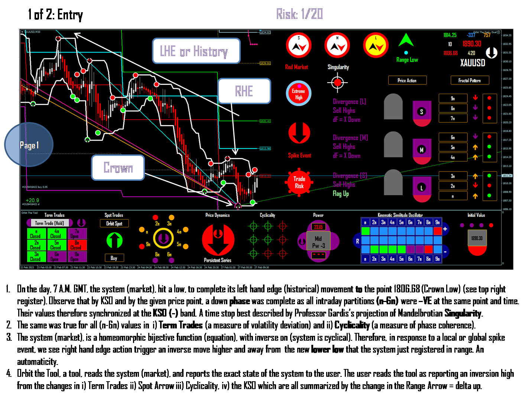Click the red 23.85 Power value
Viewport: 532px width, 395px height.
318,227
